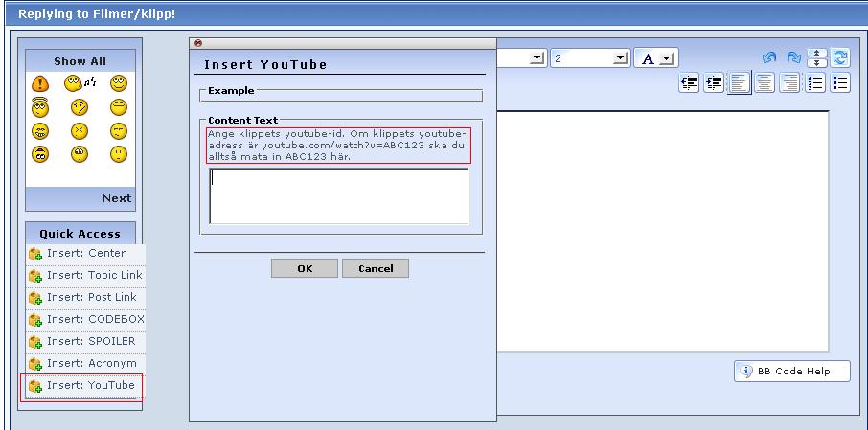
Task: Insert the orange exclamation warning emoticon
Action: tap(40, 84)
